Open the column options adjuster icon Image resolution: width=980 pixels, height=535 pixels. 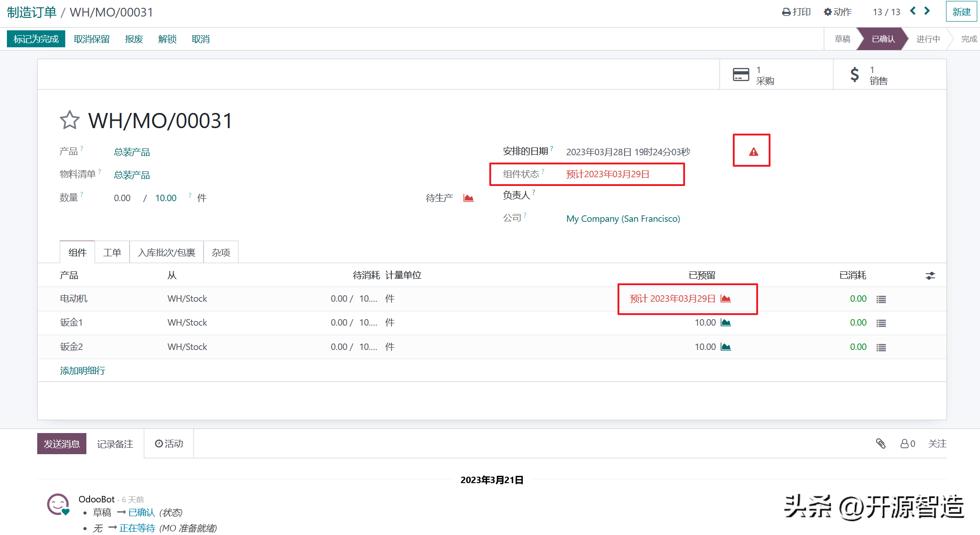pyautogui.click(x=930, y=276)
